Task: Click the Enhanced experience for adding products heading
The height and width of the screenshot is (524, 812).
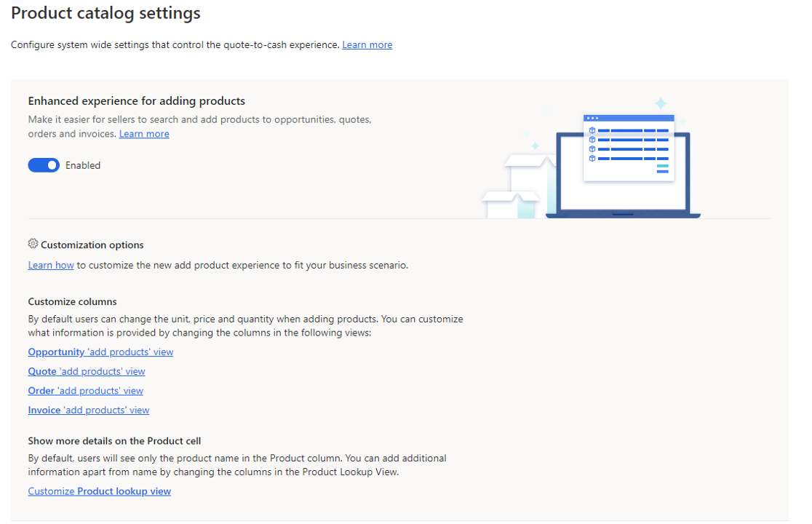Action: pos(137,101)
